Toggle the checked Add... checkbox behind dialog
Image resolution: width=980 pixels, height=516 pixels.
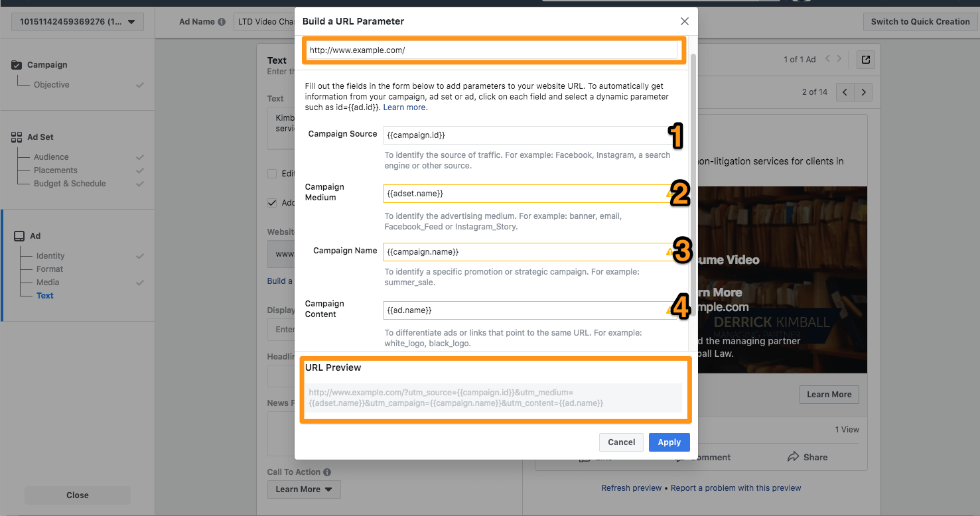272,203
